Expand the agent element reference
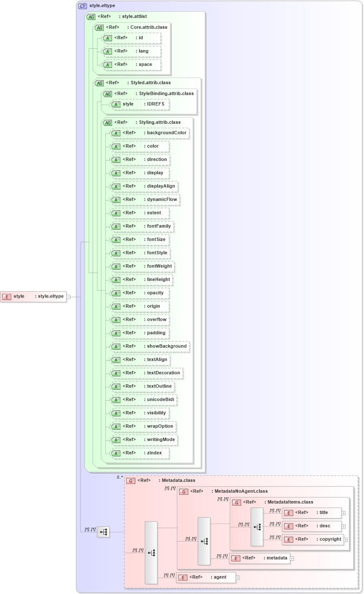This screenshot has width=364, height=594. (x=238, y=578)
